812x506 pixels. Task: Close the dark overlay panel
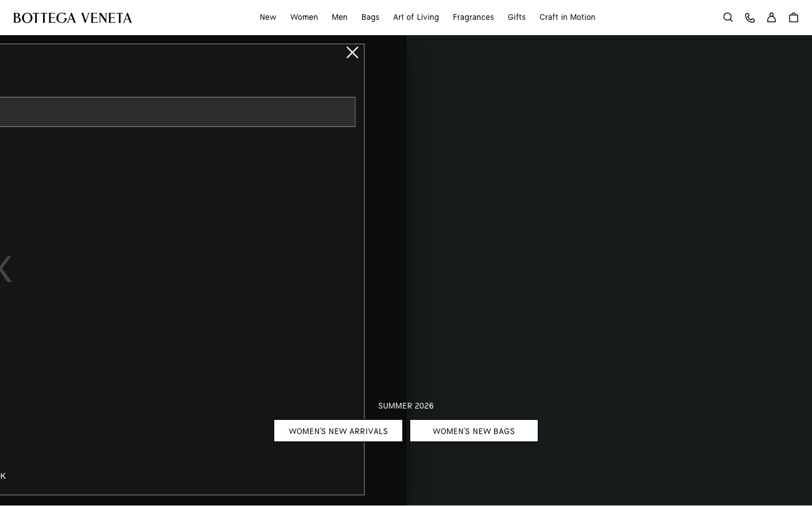[352, 53]
